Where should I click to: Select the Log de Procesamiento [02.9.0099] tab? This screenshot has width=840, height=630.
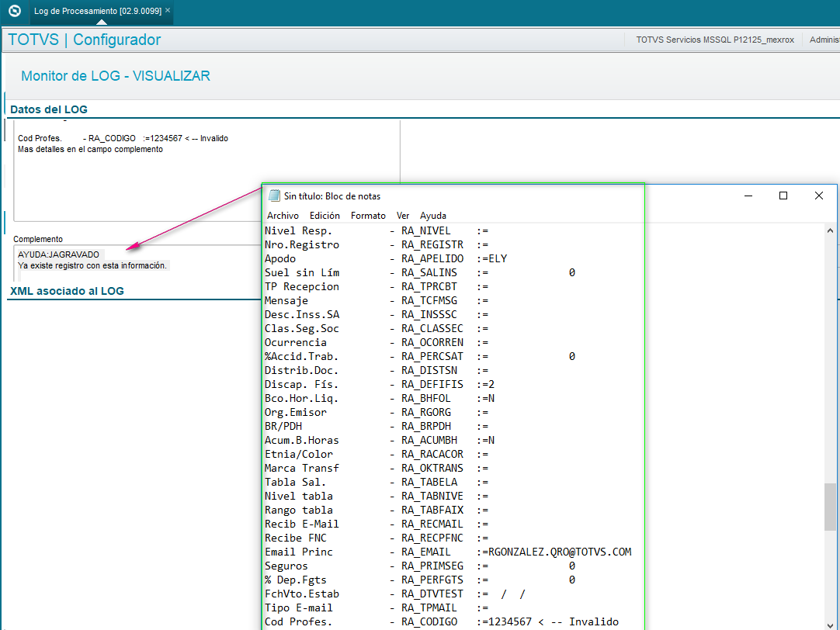point(98,11)
